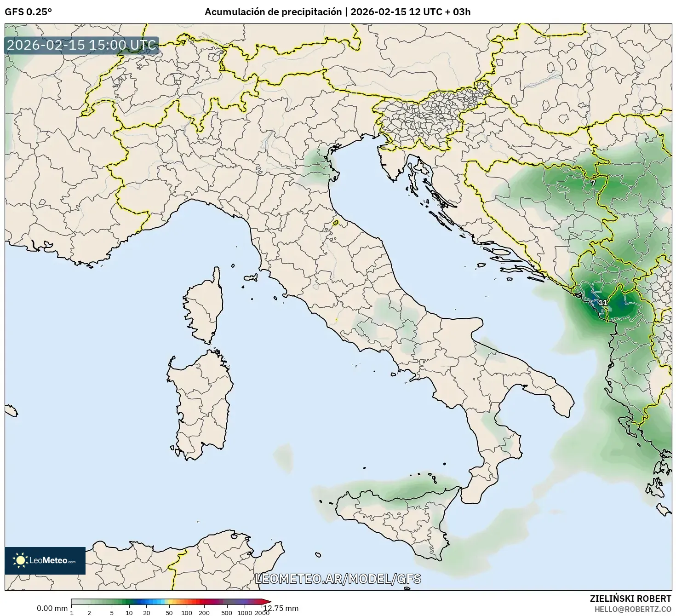Click the precipitation value 7 over Bosnia
This screenshot has width=676, height=616.
point(593,182)
